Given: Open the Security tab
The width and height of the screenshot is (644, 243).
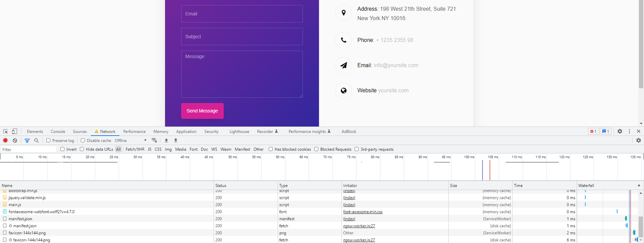Looking at the screenshot, I should (212, 132).
